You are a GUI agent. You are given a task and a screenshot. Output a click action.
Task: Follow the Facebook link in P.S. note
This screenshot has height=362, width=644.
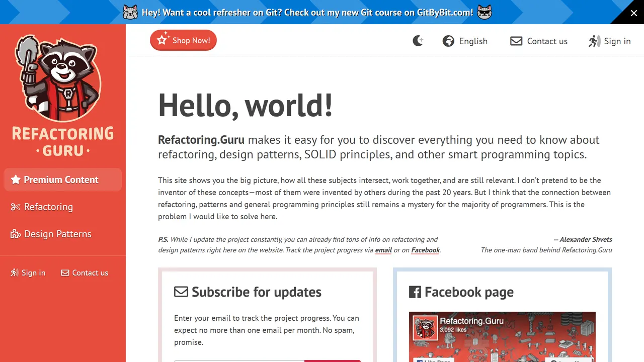426,250
